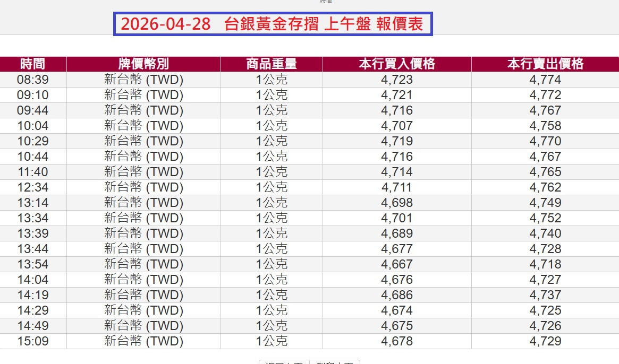Click sell price 4,774
Viewport: 619px width, 364px height.
tap(545, 80)
